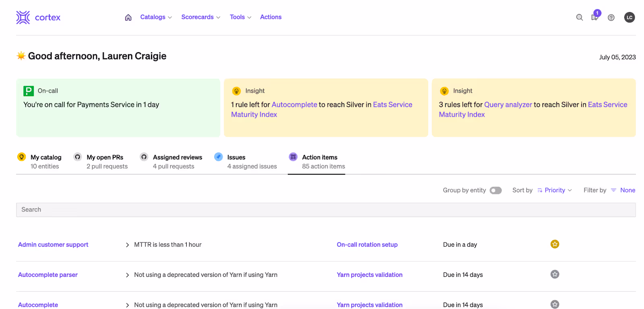Image resolution: width=644 pixels, height=309 pixels.
Task: Go to the home page icon
Action: coord(128,17)
